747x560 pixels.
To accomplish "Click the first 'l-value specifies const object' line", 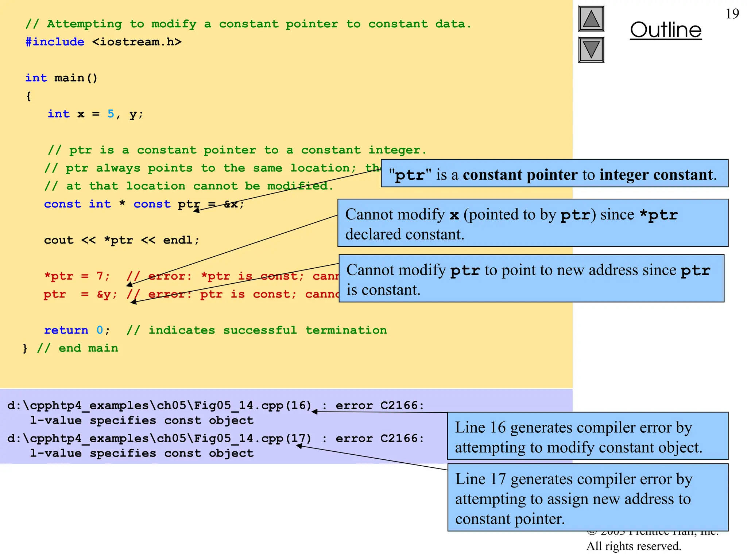I will pos(142,420).
